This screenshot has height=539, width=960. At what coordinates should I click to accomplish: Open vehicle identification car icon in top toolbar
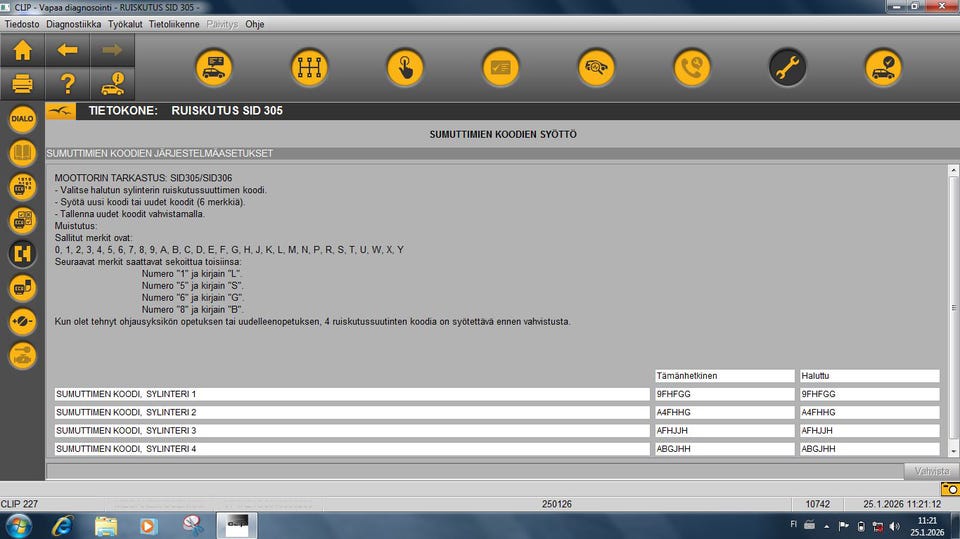point(214,67)
